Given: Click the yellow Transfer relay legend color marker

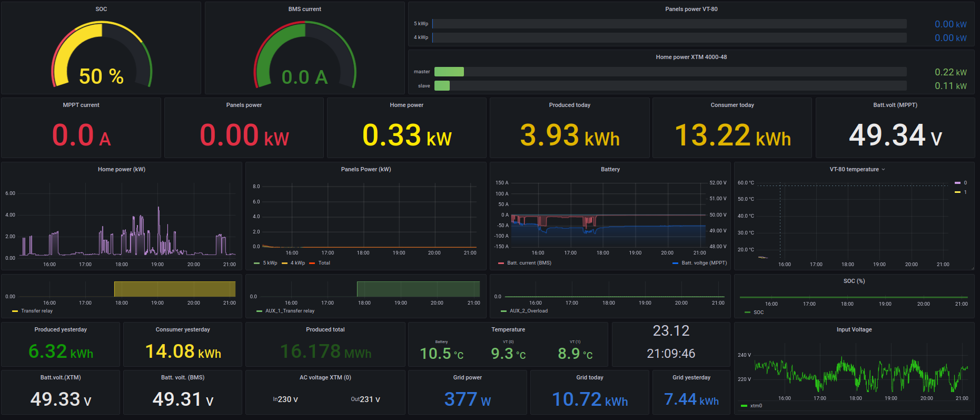Looking at the screenshot, I should pos(15,311).
